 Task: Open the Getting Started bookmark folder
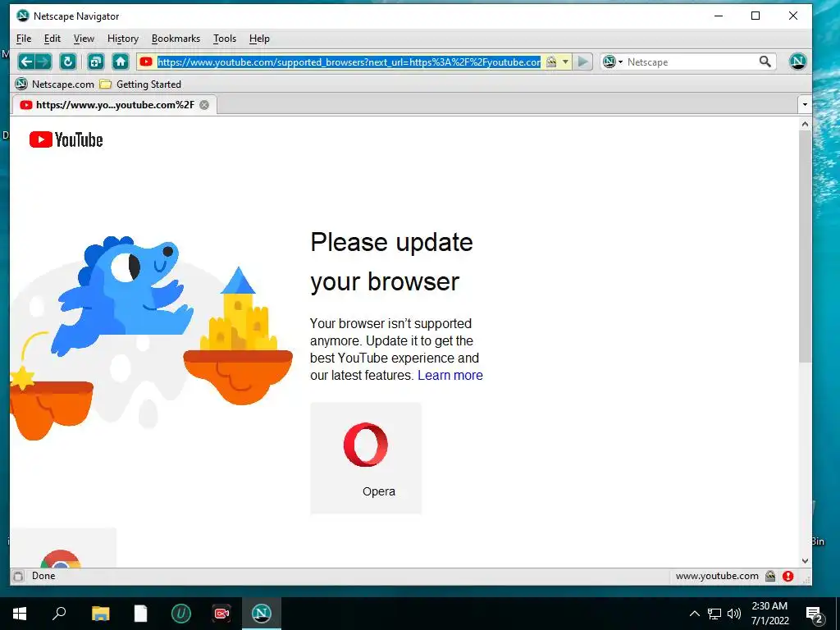(x=141, y=84)
